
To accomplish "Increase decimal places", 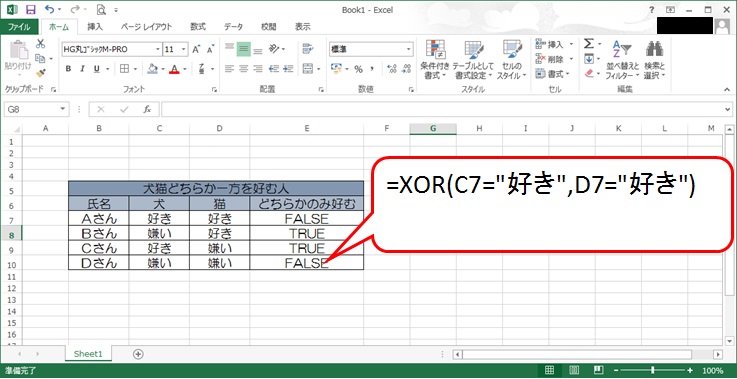I will (392, 69).
